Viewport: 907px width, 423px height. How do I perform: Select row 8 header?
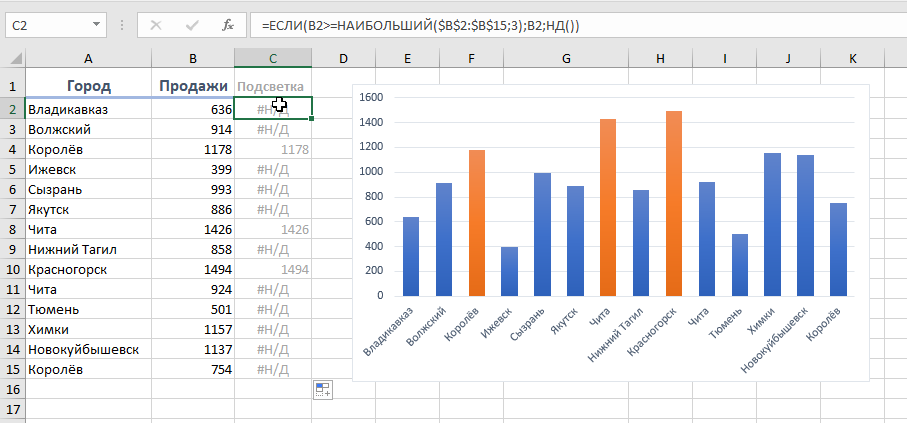tap(13, 230)
